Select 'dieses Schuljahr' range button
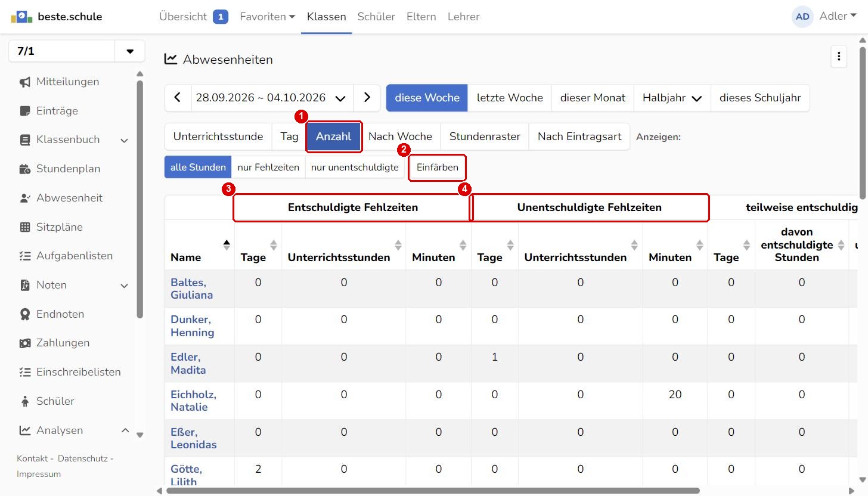The image size is (868, 496). click(x=760, y=98)
